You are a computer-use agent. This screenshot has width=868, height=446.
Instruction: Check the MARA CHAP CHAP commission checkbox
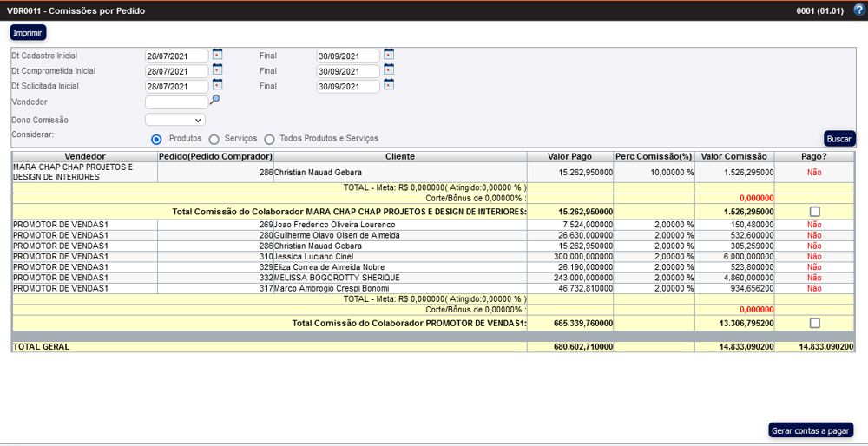(814, 212)
